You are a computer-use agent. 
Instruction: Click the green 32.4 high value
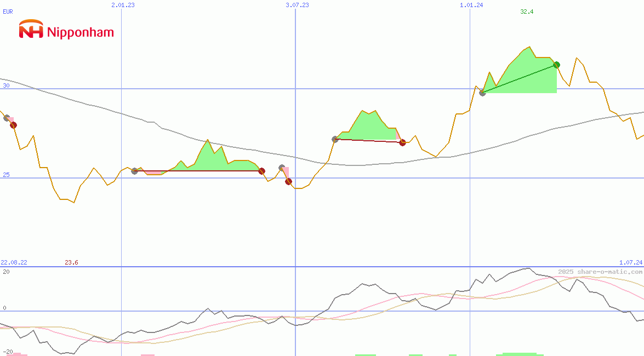(x=527, y=12)
